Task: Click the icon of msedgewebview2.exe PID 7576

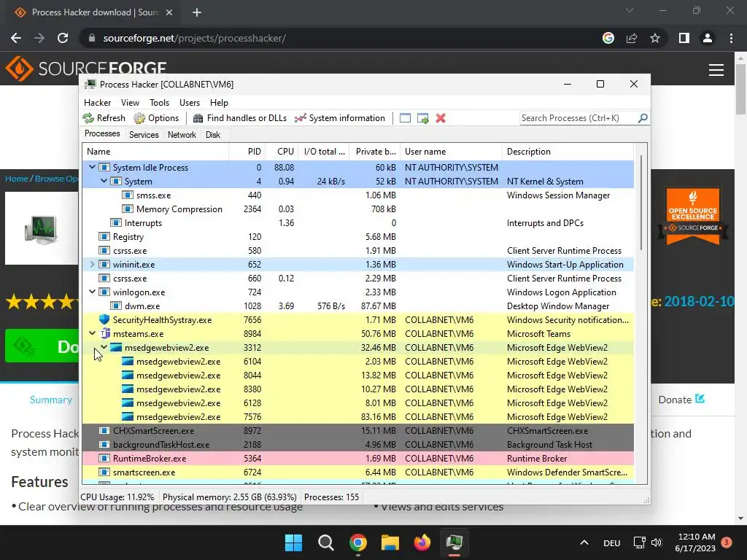Action: 127,416
